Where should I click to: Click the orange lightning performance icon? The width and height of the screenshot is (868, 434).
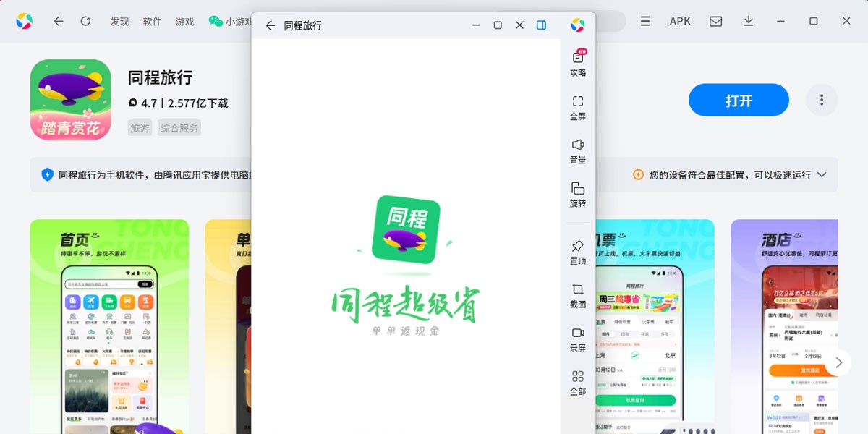coord(638,174)
